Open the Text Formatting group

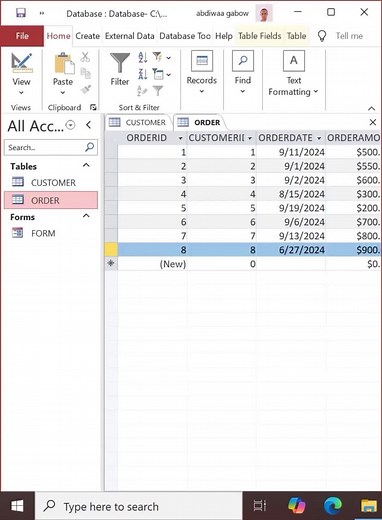pyautogui.click(x=293, y=73)
